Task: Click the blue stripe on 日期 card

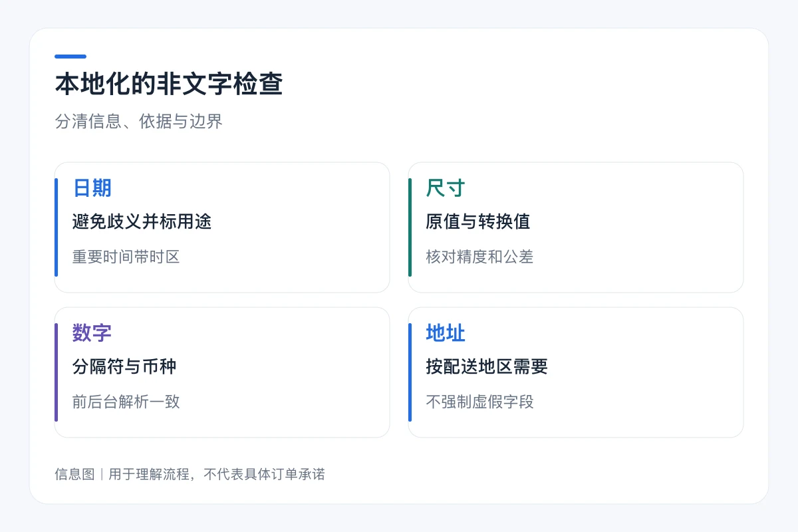Action: pos(56,227)
